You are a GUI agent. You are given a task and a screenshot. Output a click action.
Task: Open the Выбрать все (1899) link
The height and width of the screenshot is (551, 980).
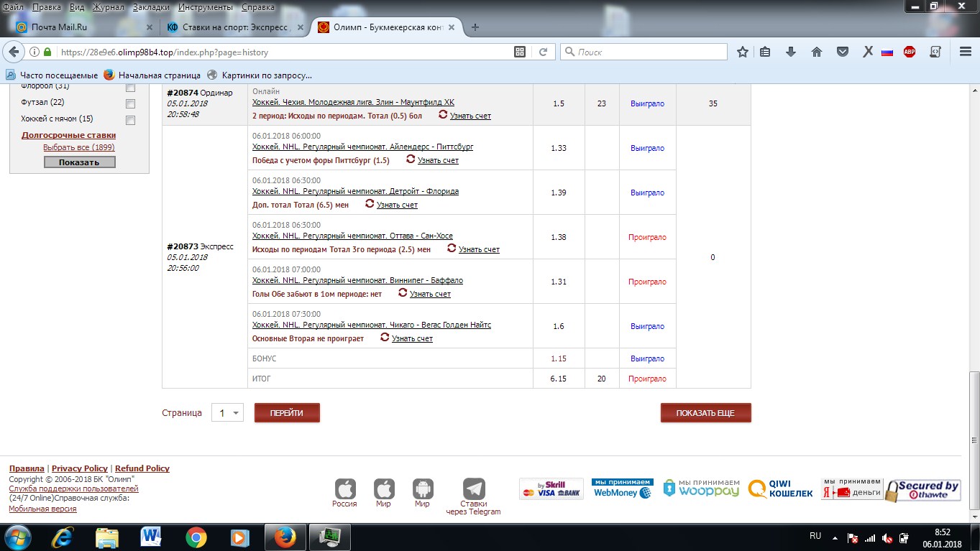(79, 148)
